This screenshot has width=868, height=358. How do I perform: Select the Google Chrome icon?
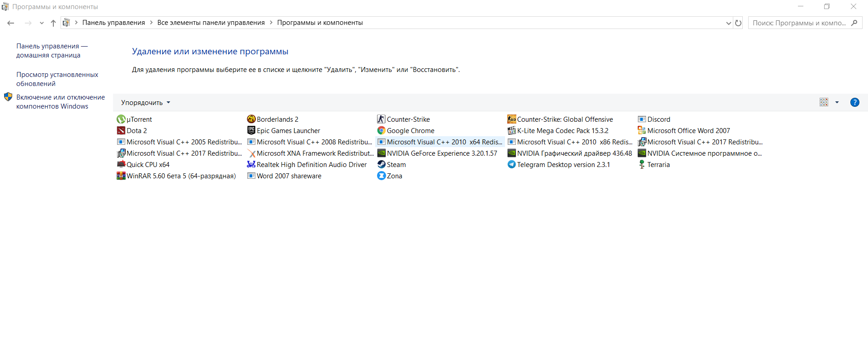(x=381, y=131)
